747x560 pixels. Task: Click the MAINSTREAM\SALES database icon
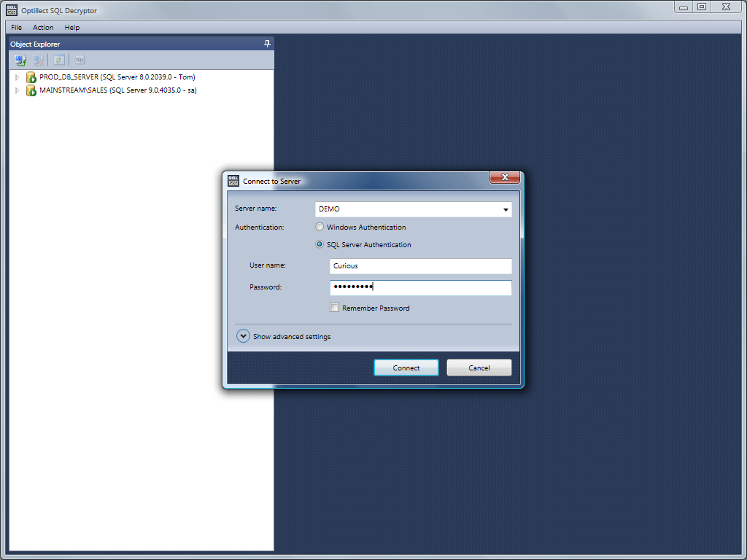(x=31, y=90)
